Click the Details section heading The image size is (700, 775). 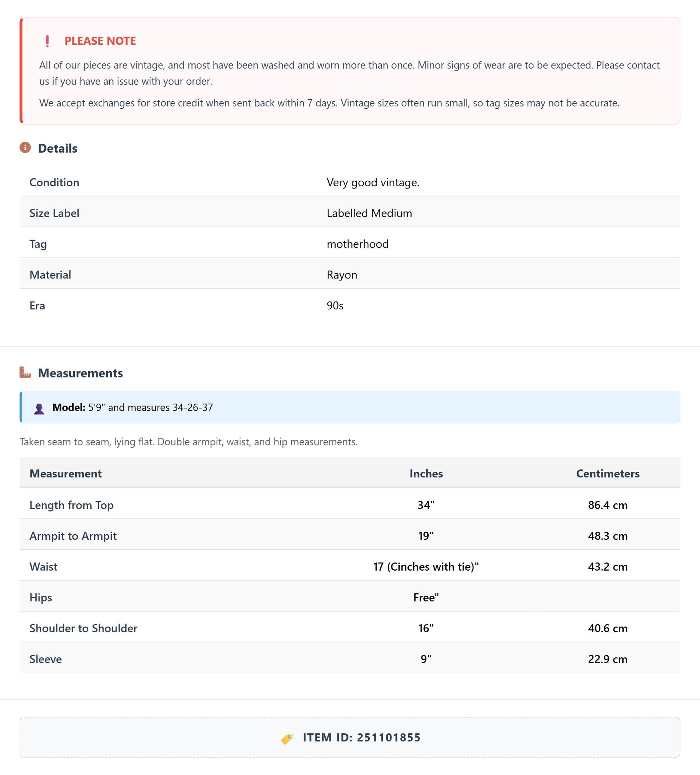click(x=58, y=148)
